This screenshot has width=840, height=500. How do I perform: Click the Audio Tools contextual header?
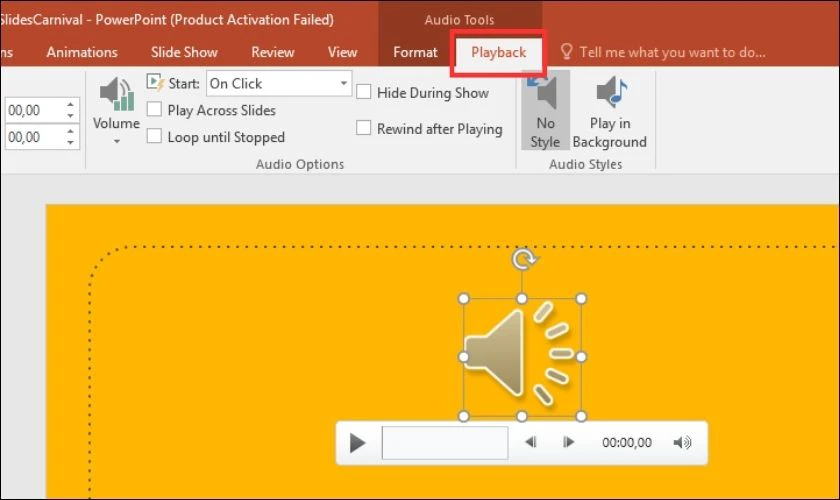tap(459, 20)
